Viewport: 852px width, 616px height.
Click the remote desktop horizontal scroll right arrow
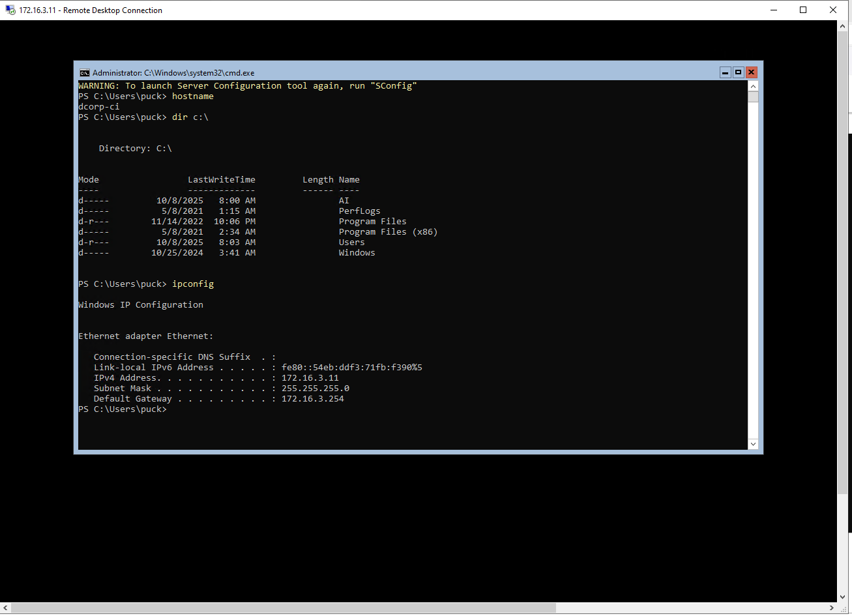832,608
